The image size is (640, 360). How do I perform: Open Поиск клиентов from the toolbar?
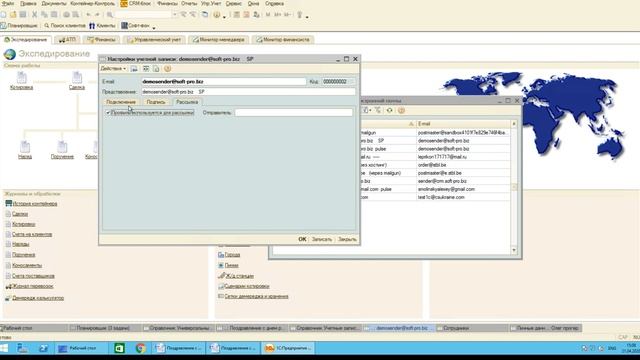65,26
